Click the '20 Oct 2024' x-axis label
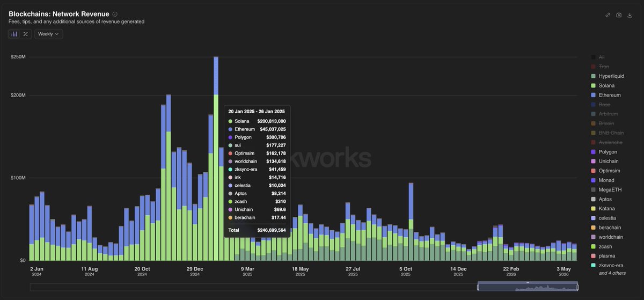 click(x=142, y=271)
